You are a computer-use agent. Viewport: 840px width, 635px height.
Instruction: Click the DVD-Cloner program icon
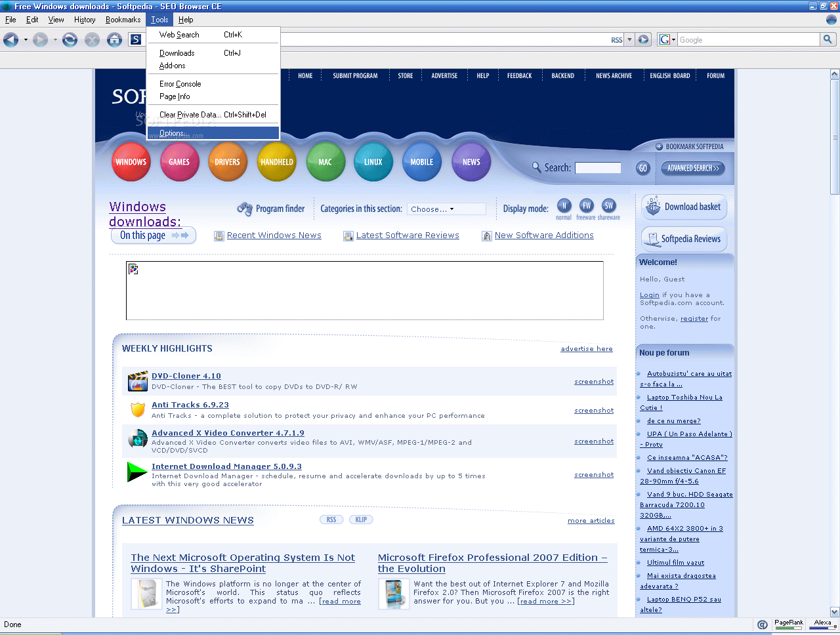click(x=138, y=381)
